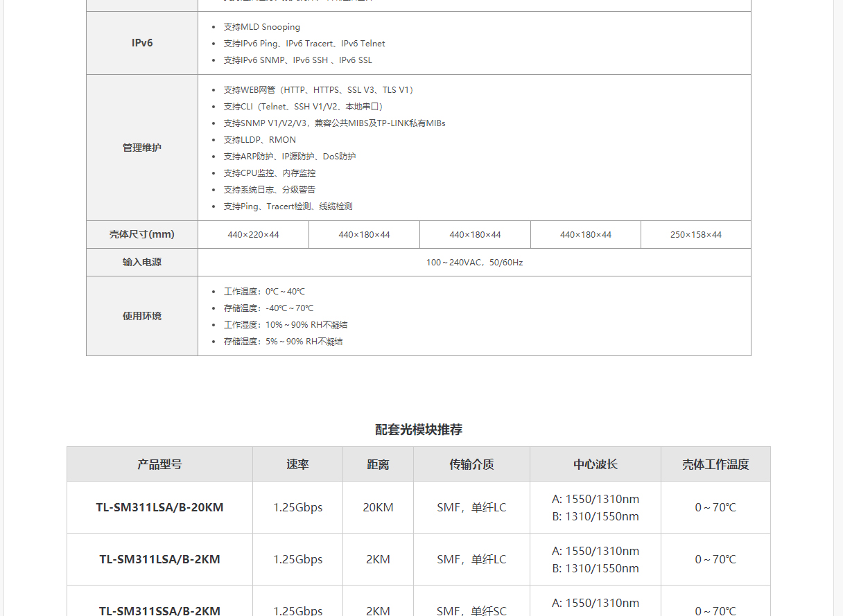Viewport: 843px width, 616px height.
Task: Click 1.25Gbps in the TL-SM311LSA/B-20KM row
Action: point(297,507)
